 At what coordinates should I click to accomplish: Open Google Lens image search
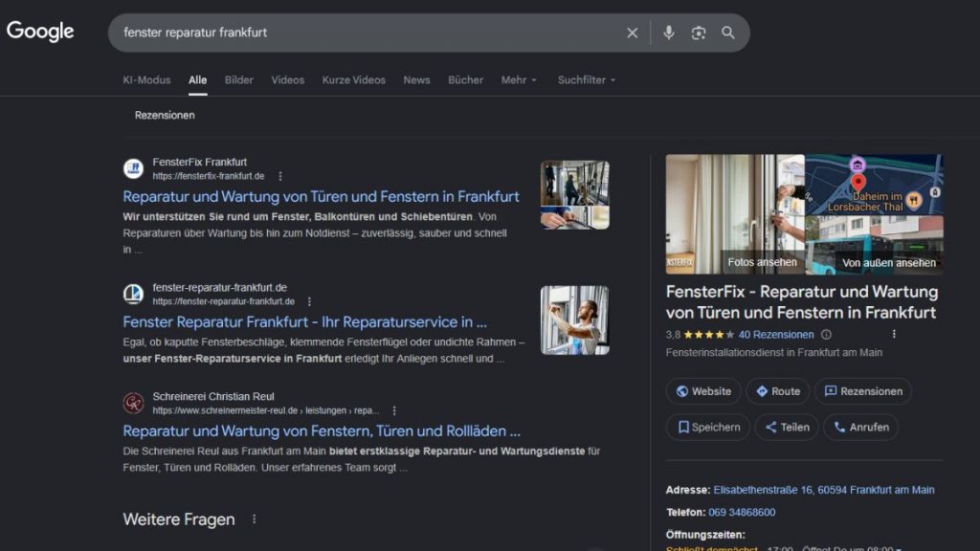[x=698, y=32]
